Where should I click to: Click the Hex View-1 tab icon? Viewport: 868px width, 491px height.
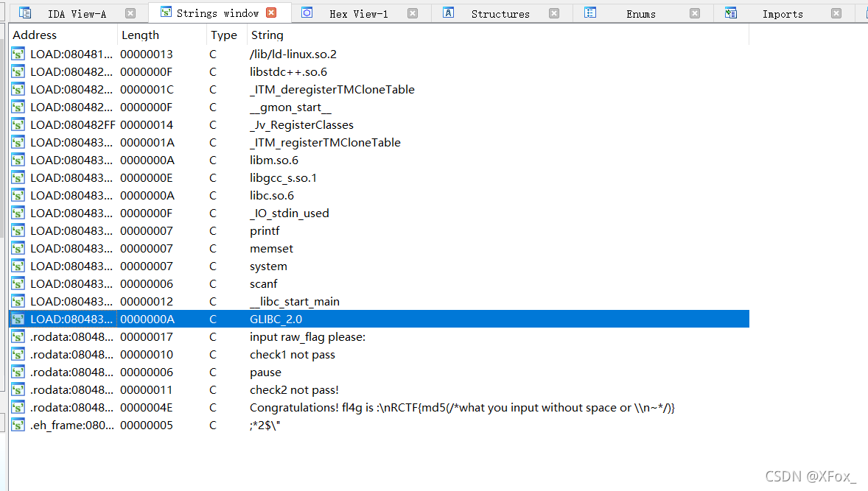pos(307,13)
